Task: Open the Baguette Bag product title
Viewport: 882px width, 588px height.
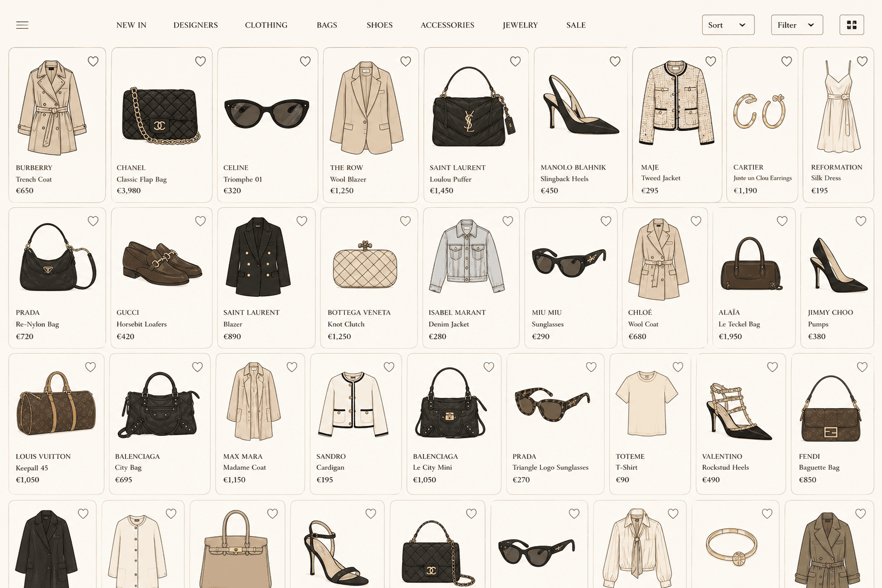Action: coord(819,467)
